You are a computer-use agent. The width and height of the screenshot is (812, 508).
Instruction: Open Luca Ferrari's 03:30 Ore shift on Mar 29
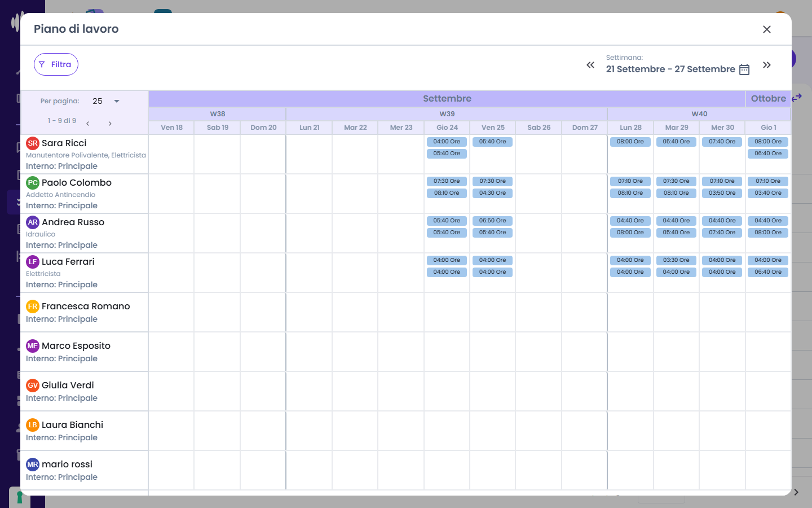click(676, 260)
